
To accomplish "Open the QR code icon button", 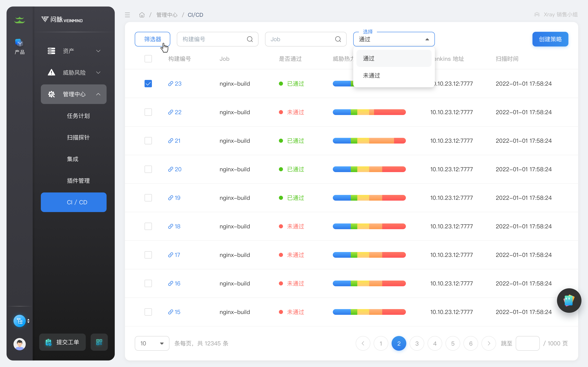I will [99, 342].
